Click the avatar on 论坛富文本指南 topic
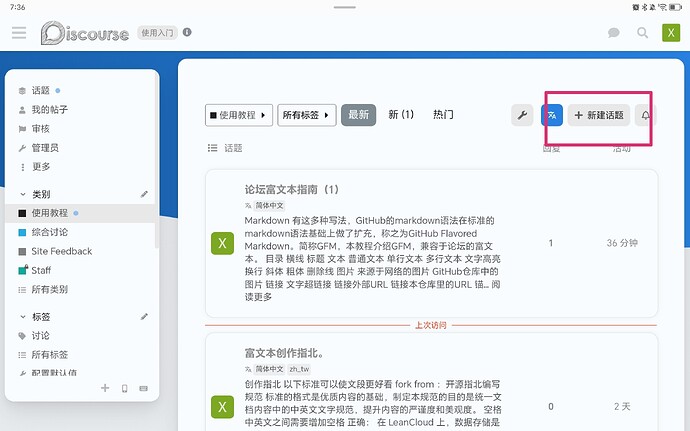690x431 pixels. tap(222, 243)
